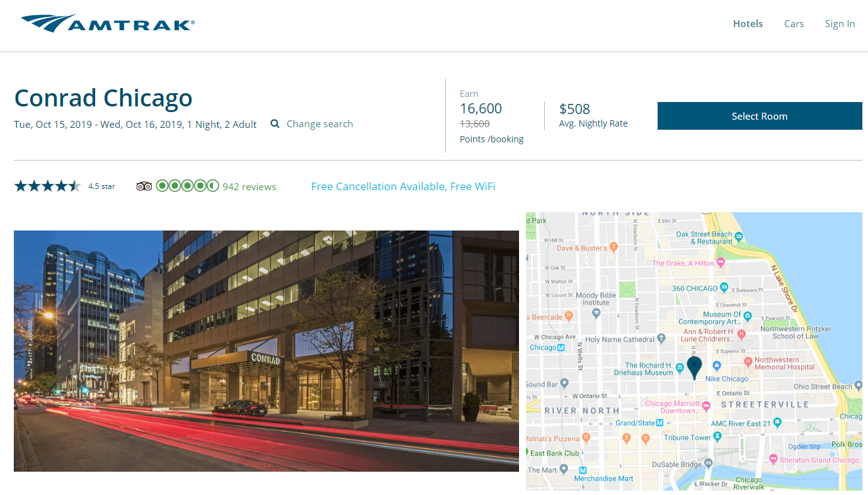
Task: Click the Merchandise Mart transit station icon
Action: [583, 470]
